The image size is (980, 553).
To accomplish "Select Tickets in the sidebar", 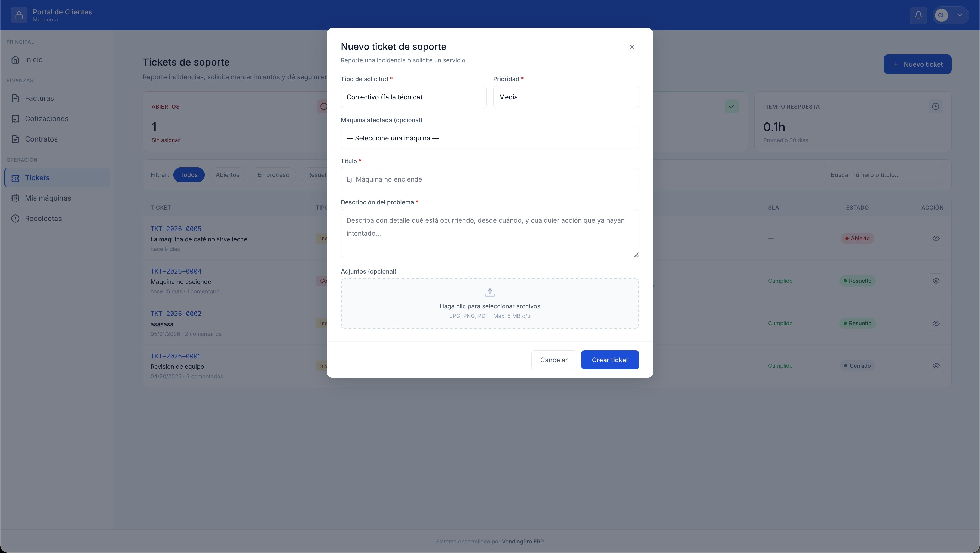I will pyautogui.click(x=57, y=178).
